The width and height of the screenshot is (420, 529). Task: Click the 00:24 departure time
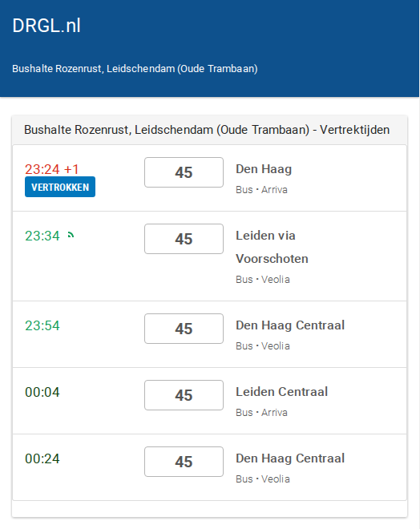tap(42, 458)
